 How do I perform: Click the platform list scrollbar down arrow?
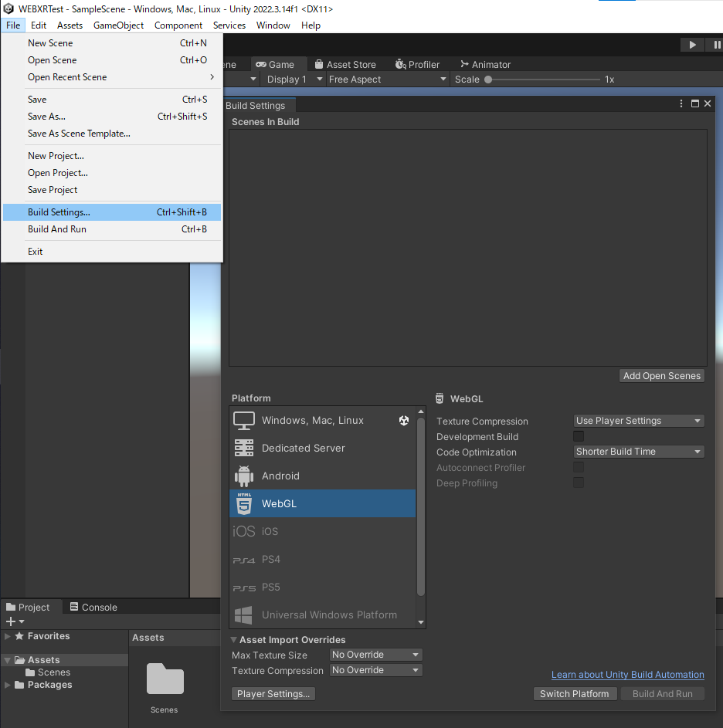pos(421,622)
